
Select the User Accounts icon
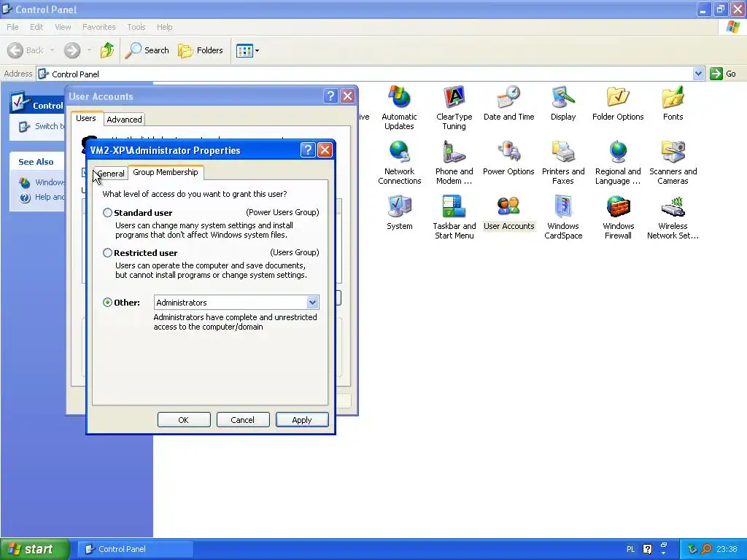pos(508,213)
